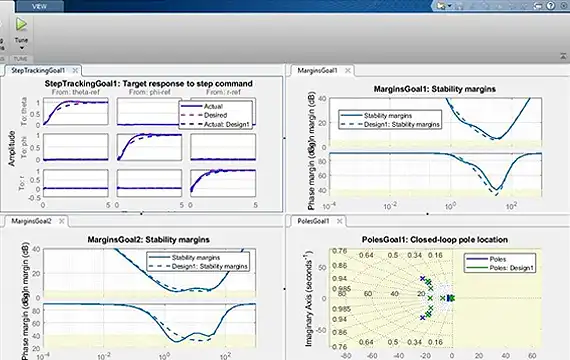570x360 pixels.
Task: Activate the MarginsGoal2 plot tab
Action: pyautogui.click(x=31, y=221)
